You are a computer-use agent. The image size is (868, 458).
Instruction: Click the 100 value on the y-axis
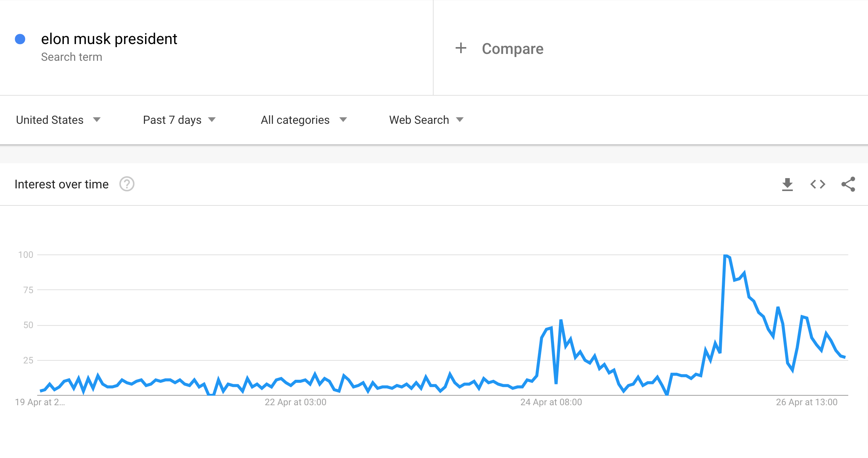tap(26, 255)
